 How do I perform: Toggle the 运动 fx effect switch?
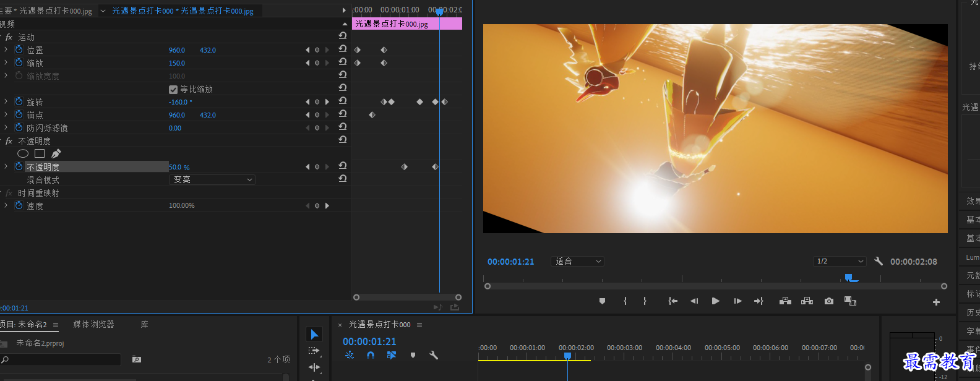click(9, 37)
